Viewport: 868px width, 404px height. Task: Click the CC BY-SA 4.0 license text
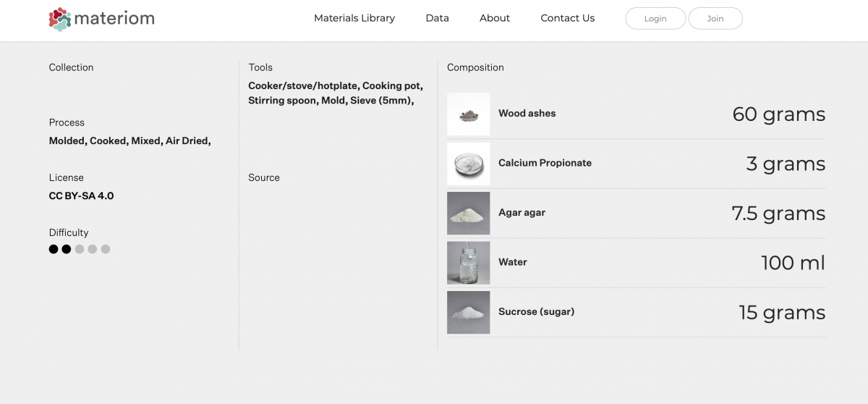(81, 195)
